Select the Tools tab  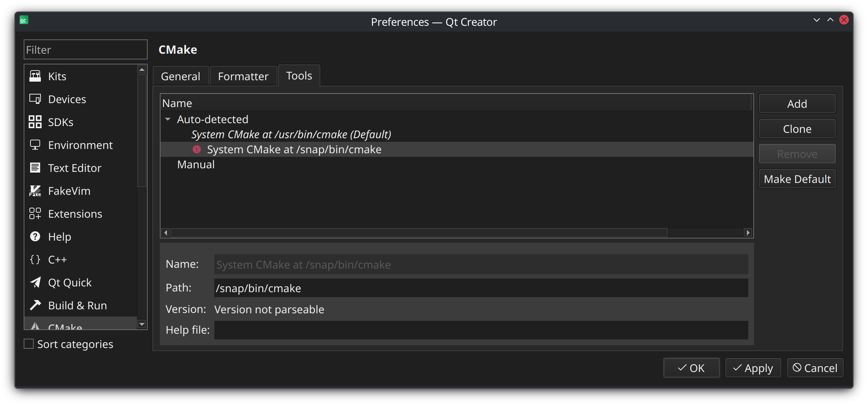point(299,76)
